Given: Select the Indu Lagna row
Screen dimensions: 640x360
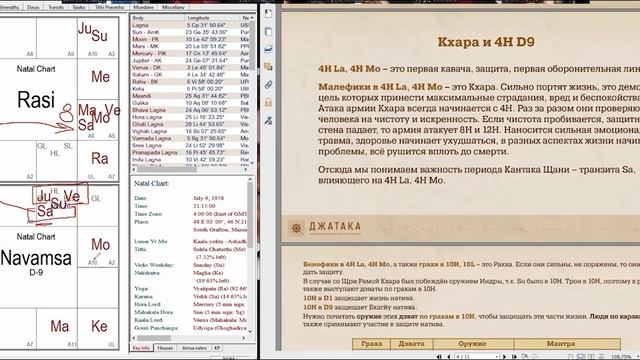Looking at the screenshot, I should (x=190, y=160).
